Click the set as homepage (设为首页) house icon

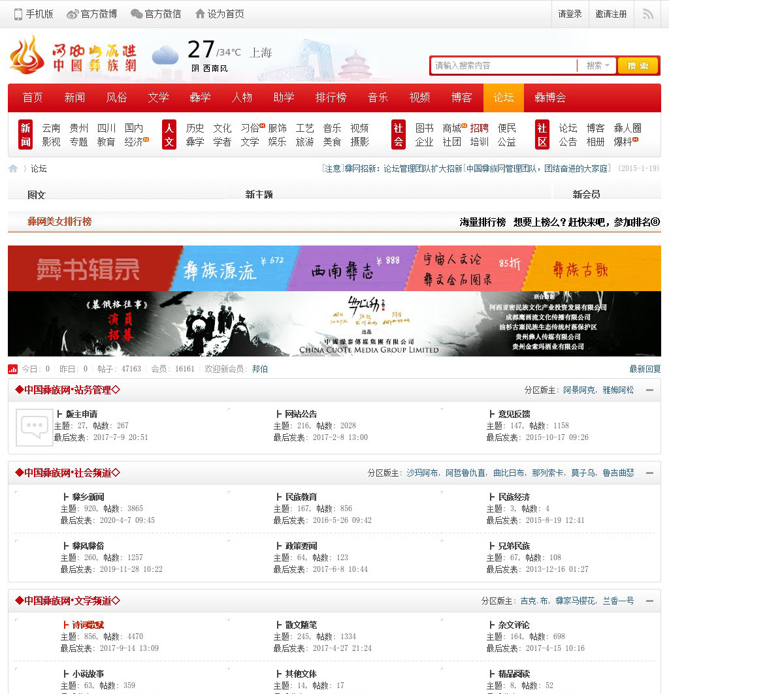(200, 14)
